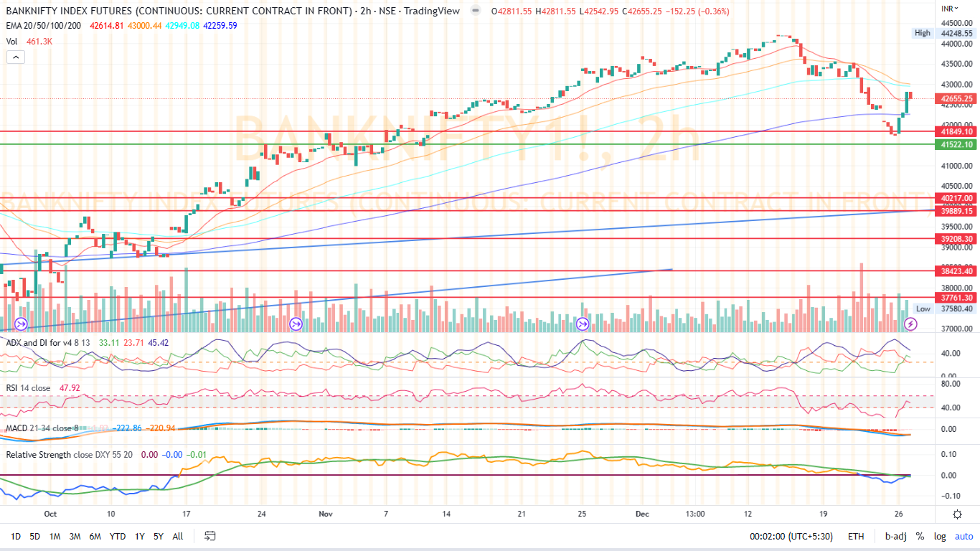Click the MACD value -222.86
Viewport: 980px width, 551px height.
128,429
